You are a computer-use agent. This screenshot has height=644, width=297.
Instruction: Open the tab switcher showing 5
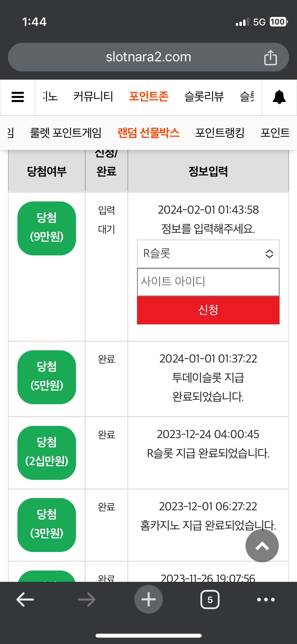coord(210,599)
